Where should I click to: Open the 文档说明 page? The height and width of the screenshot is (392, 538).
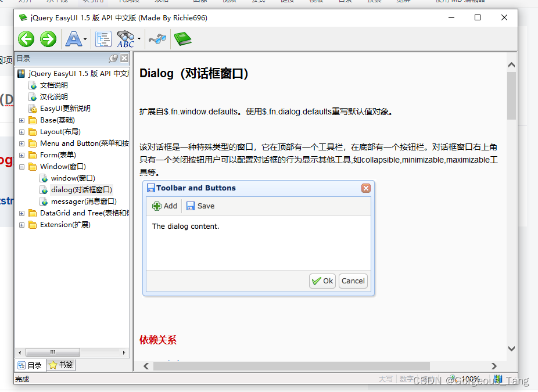(x=53, y=85)
